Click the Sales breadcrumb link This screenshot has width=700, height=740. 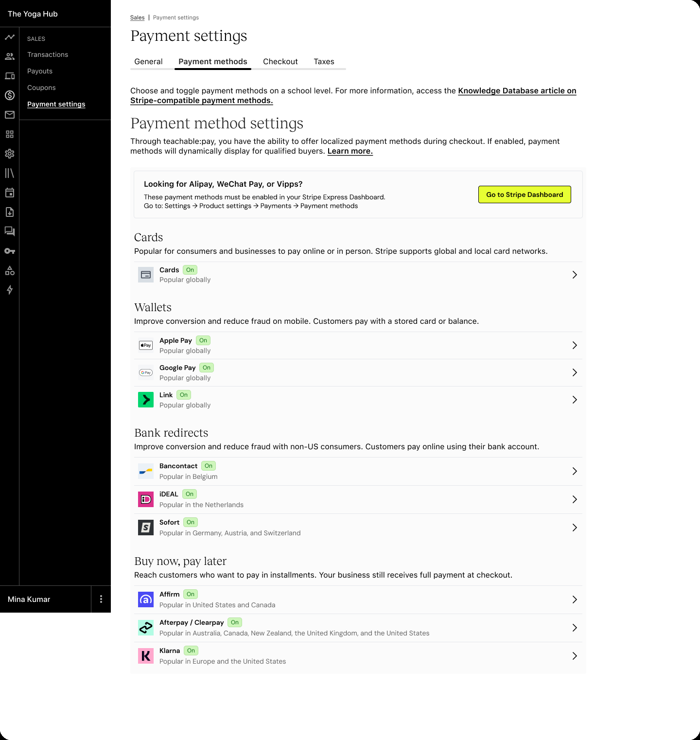click(138, 18)
